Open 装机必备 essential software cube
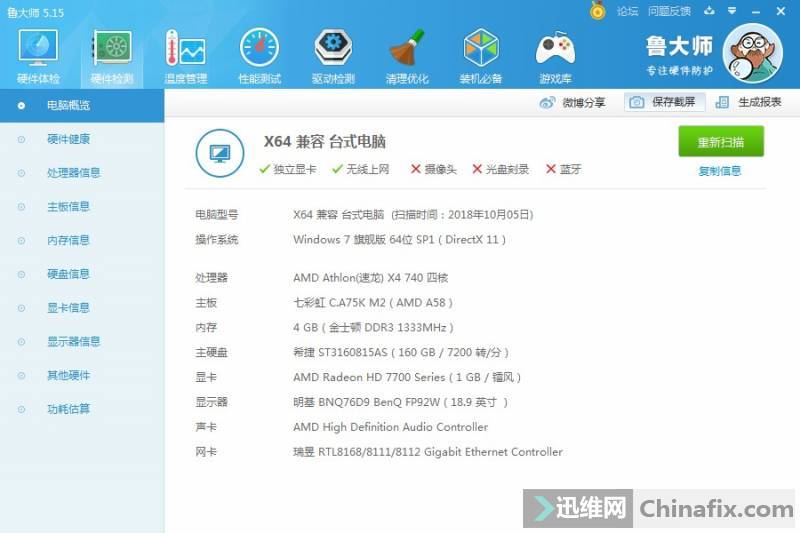This screenshot has width=800, height=533. [481, 56]
